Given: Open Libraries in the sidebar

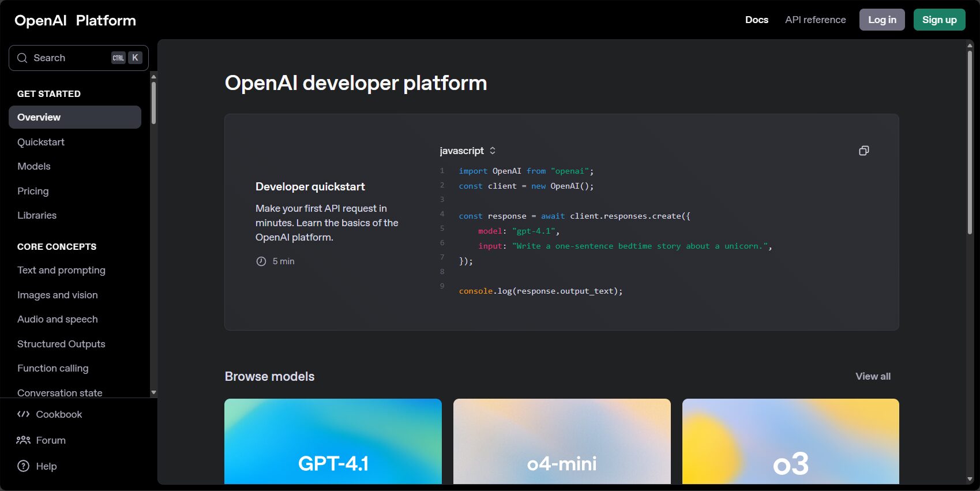Looking at the screenshot, I should tap(37, 215).
